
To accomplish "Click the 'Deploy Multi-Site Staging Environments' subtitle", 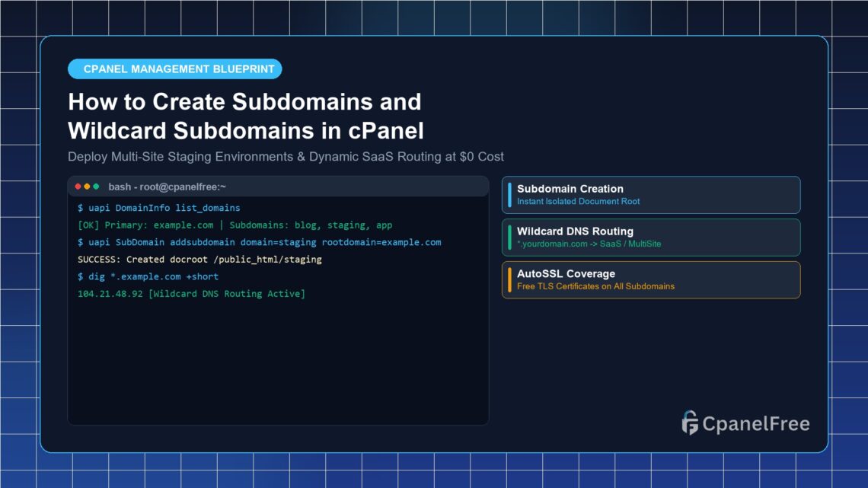I will click(286, 157).
